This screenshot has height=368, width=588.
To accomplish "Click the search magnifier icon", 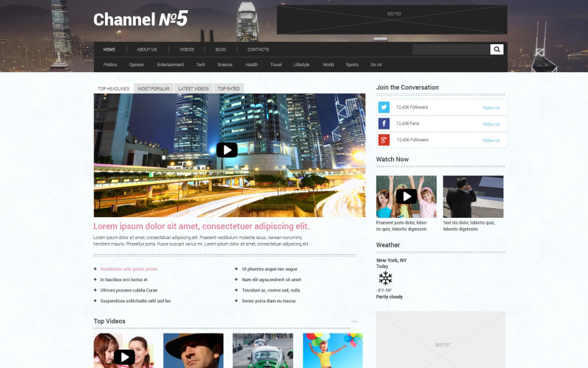I will (498, 49).
